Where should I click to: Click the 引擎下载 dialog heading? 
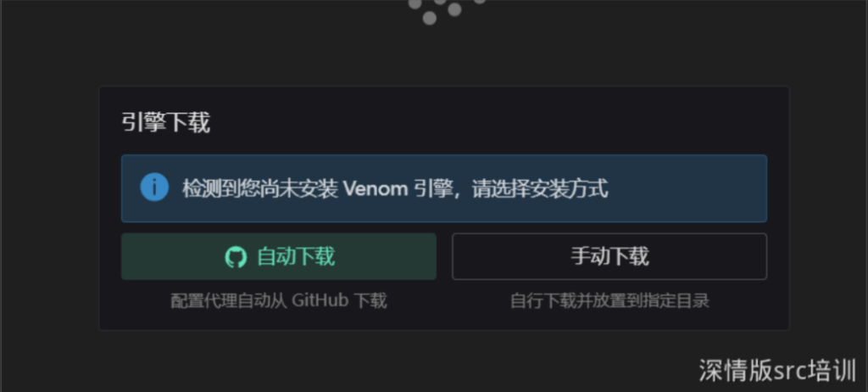click(166, 122)
